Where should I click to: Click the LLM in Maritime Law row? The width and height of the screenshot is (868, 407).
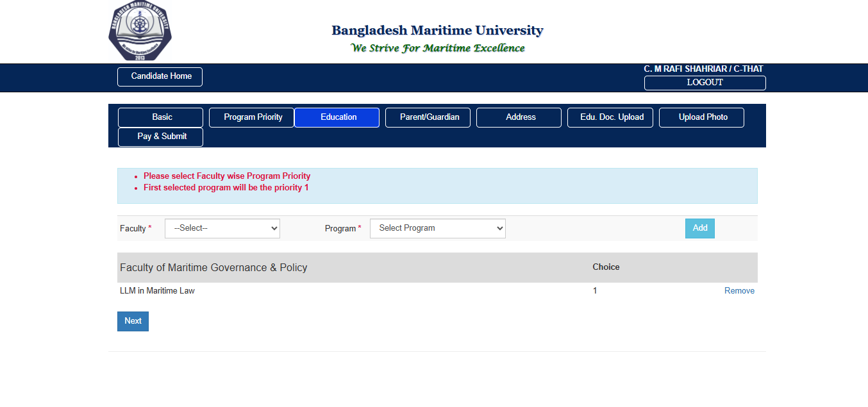coord(157,291)
